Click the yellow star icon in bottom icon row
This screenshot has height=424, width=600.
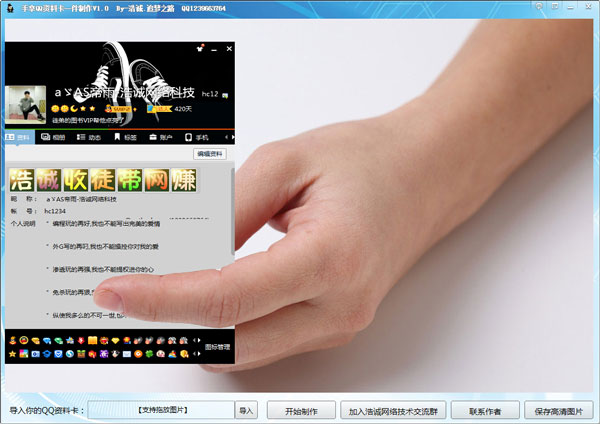point(12,355)
